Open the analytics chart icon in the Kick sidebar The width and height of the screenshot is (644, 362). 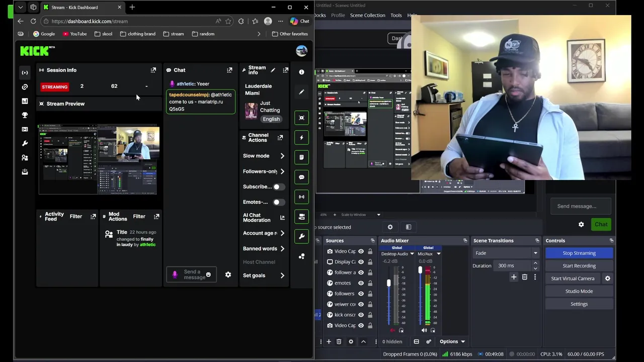tap(25, 101)
